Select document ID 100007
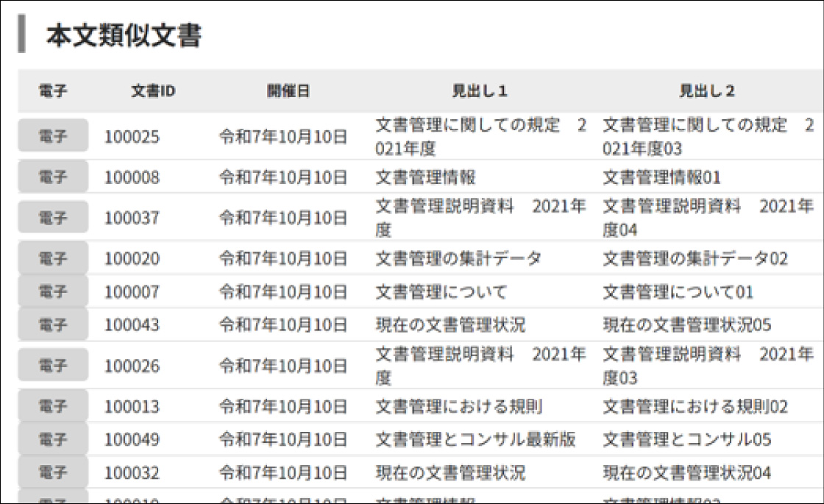The width and height of the screenshot is (824, 504). click(x=132, y=291)
